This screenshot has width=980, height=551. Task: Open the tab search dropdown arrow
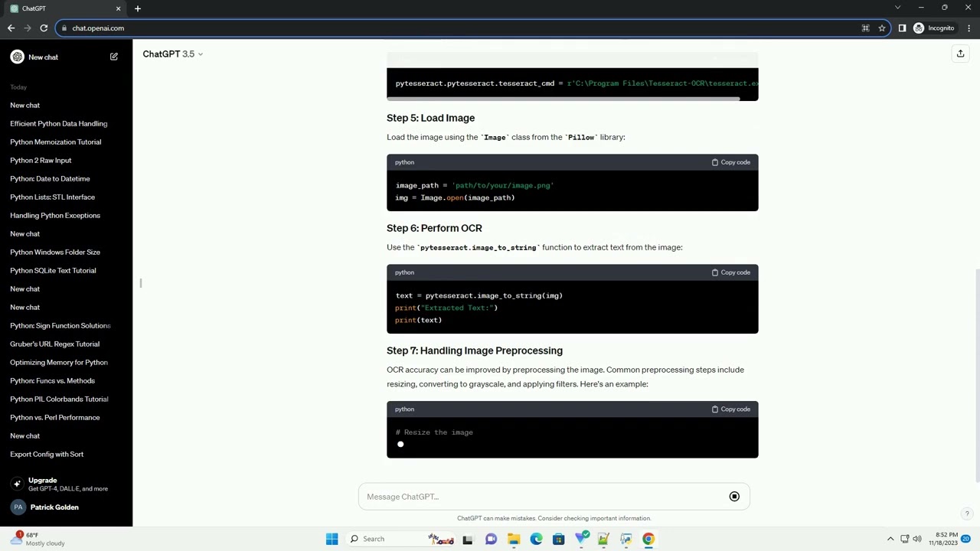tap(897, 8)
